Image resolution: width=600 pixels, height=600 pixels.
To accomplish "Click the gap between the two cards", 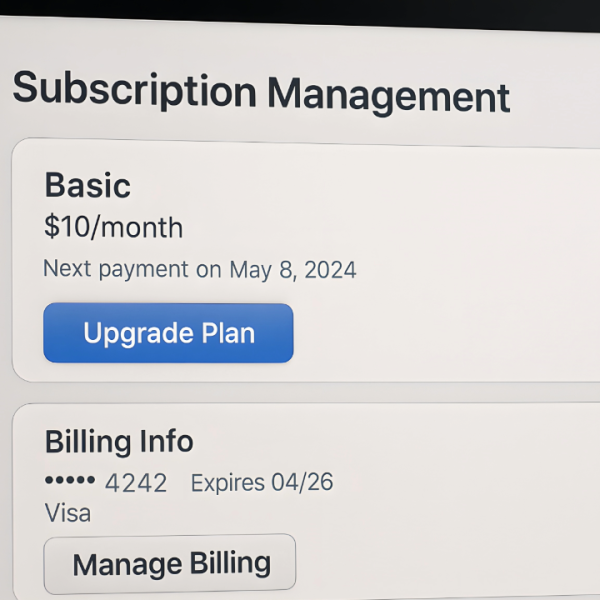I will (x=300, y=392).
